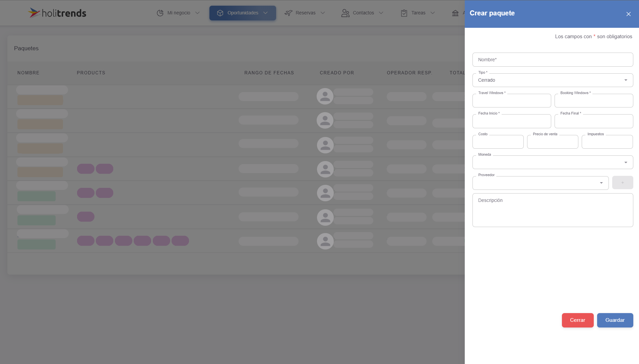Click the CREADO POR column header
The height and width of the screenshot is (364, 639).
click(x=337, y=73)
